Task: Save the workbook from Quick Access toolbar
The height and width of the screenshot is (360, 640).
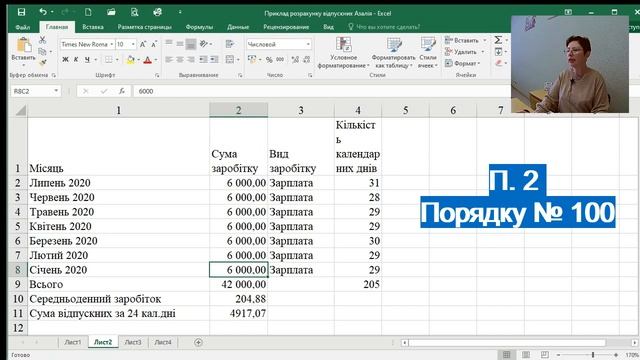Action: [21, 12]
